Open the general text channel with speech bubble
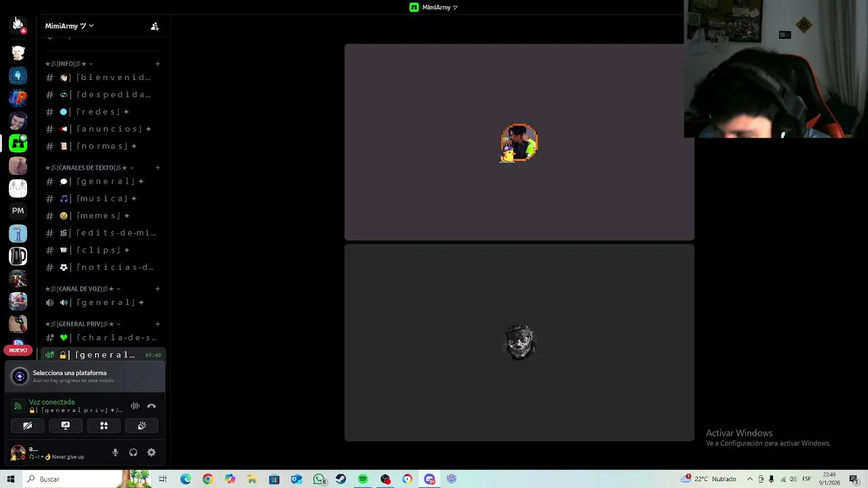Image resolution: width=868 pixels, height=488 pixels. click(x=102, y=182)
